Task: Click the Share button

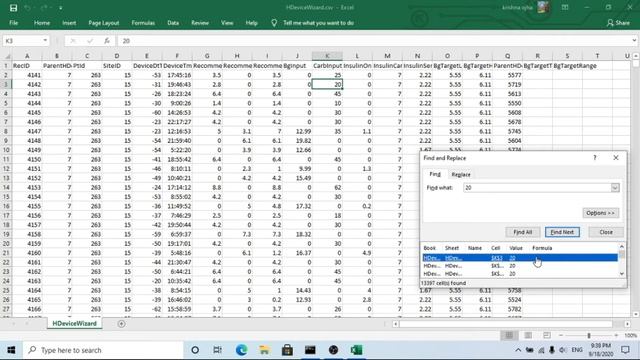Action: click(x=618, y=23)
